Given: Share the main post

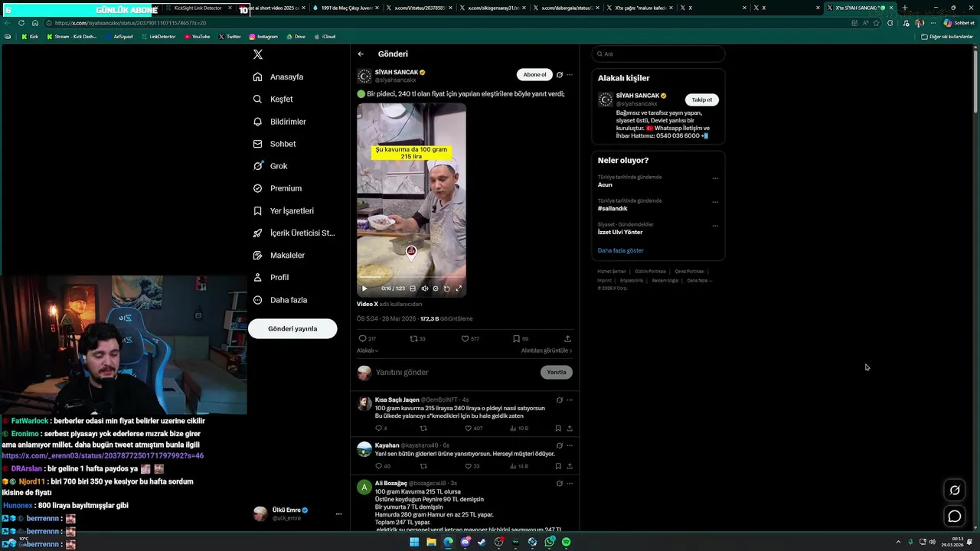Looking at the screenshot, I should (x=567, y=338).
